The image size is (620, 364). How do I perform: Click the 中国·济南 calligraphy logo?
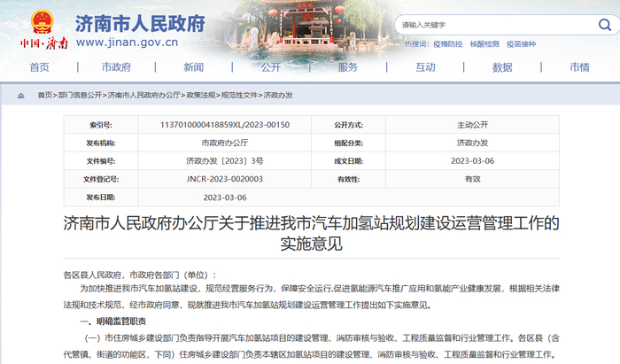point(44,43)
